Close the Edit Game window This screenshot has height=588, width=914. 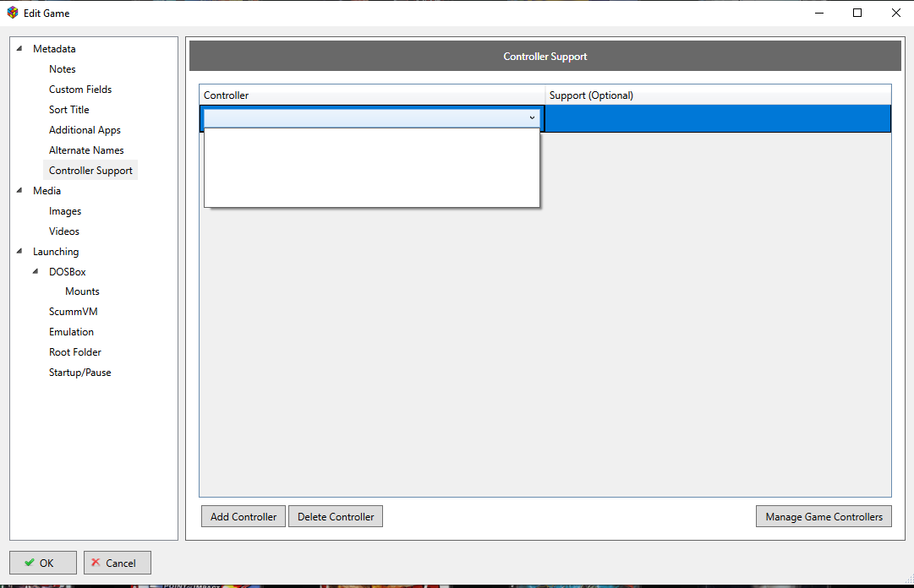(x=896, y=13)
